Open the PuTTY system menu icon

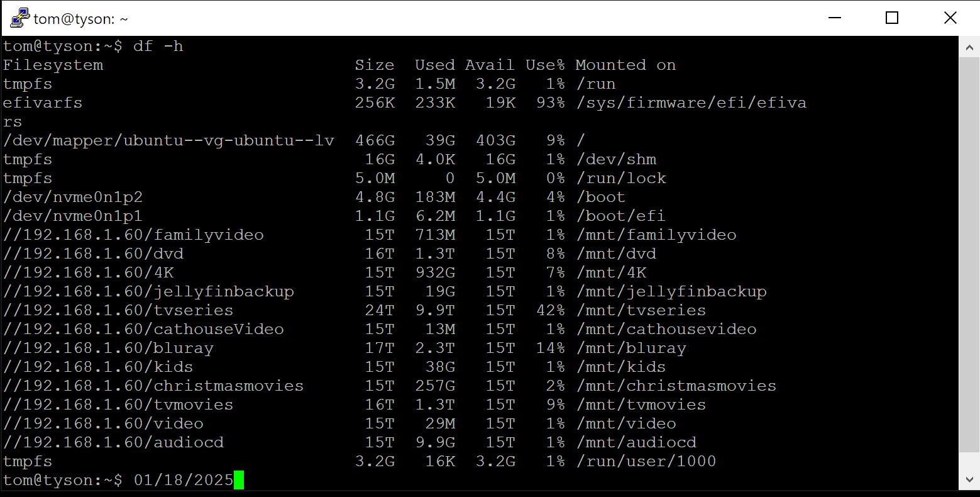click(x=19, y=18)
